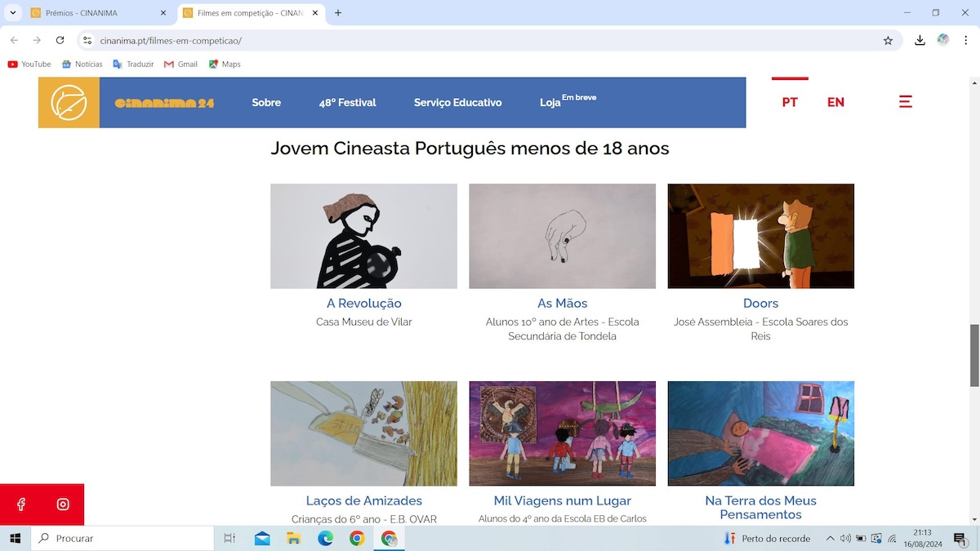Open the Maps bookmark
Screen dimensions: 980x551
224,64
